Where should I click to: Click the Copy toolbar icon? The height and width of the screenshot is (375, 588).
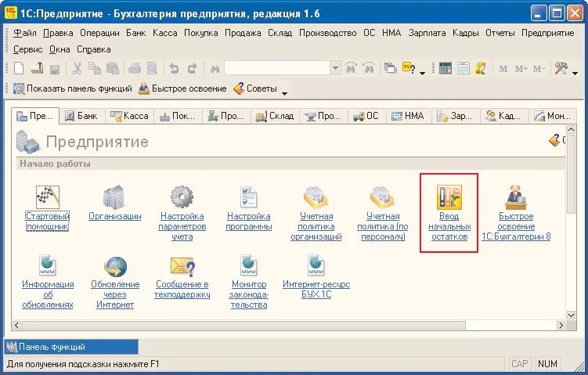coord(95,68)
